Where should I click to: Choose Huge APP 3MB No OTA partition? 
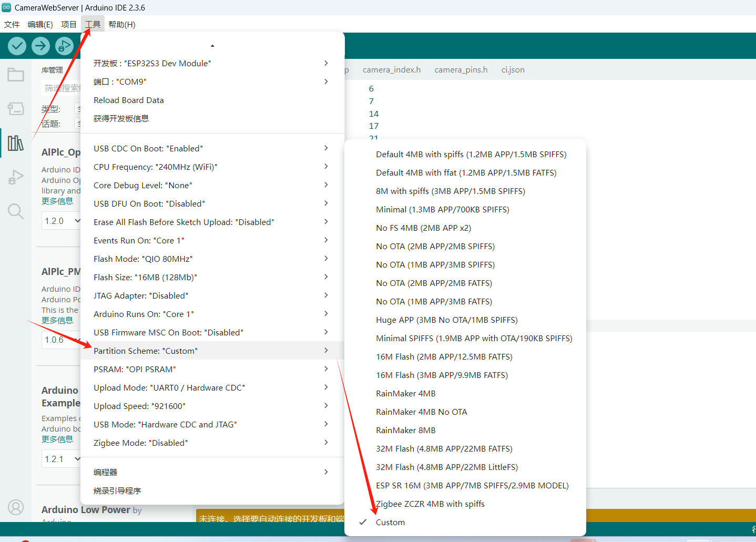coord(465,320)
